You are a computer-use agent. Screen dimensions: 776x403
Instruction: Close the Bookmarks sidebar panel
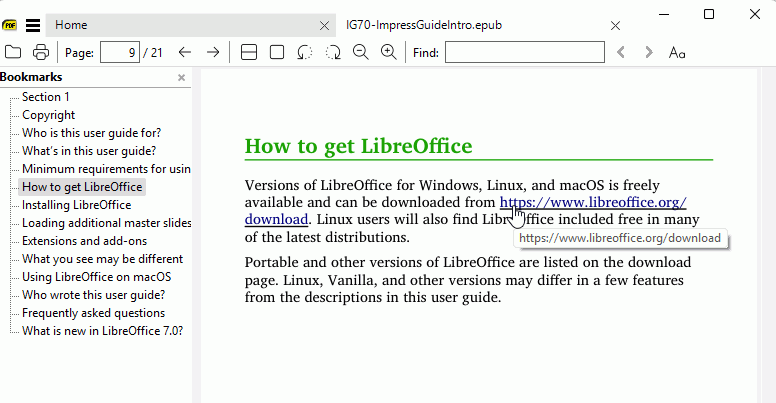click(x=182, y=78)
